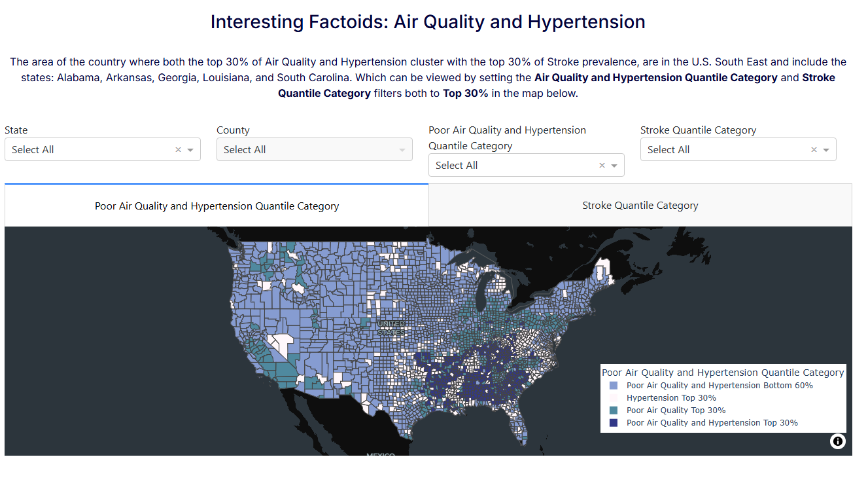Clear the State filter selection with the x icon
Screen dimensions: 868x493
coord(177,149)
